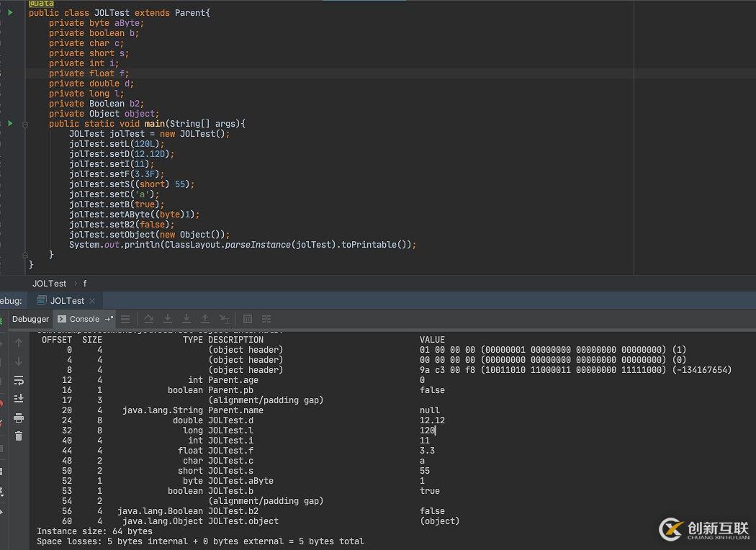The height and width of the screenshot is (550, 756).
Task: Toggle scroll to end of console
Action: coord(19,398)
